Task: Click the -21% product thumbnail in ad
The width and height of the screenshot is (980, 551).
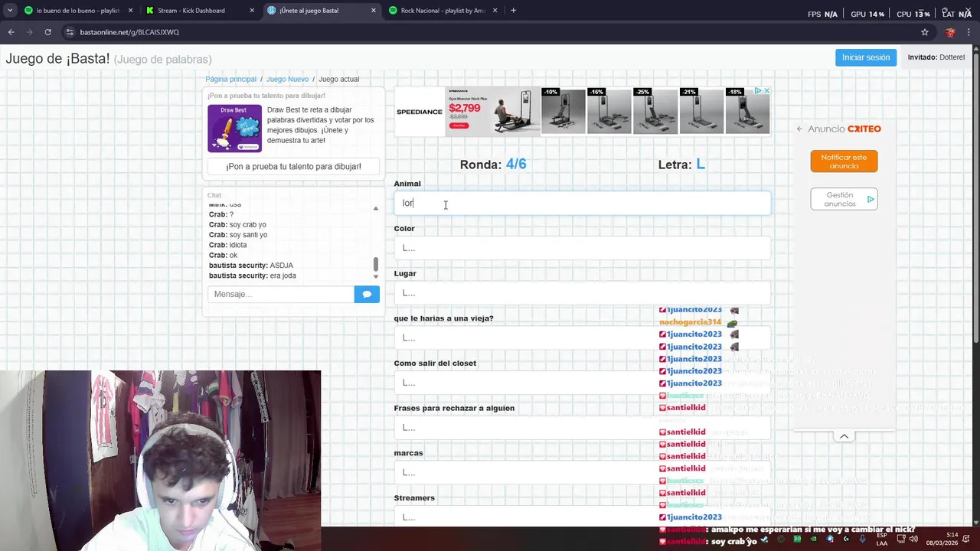Action: click(x=701, y=111)
